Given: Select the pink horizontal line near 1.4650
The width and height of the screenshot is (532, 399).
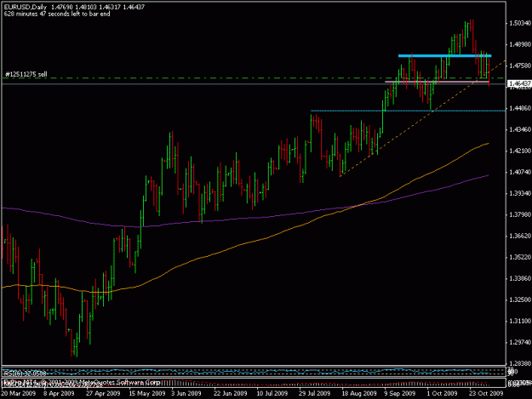Looking at the screenshot, I should (437, 82).
